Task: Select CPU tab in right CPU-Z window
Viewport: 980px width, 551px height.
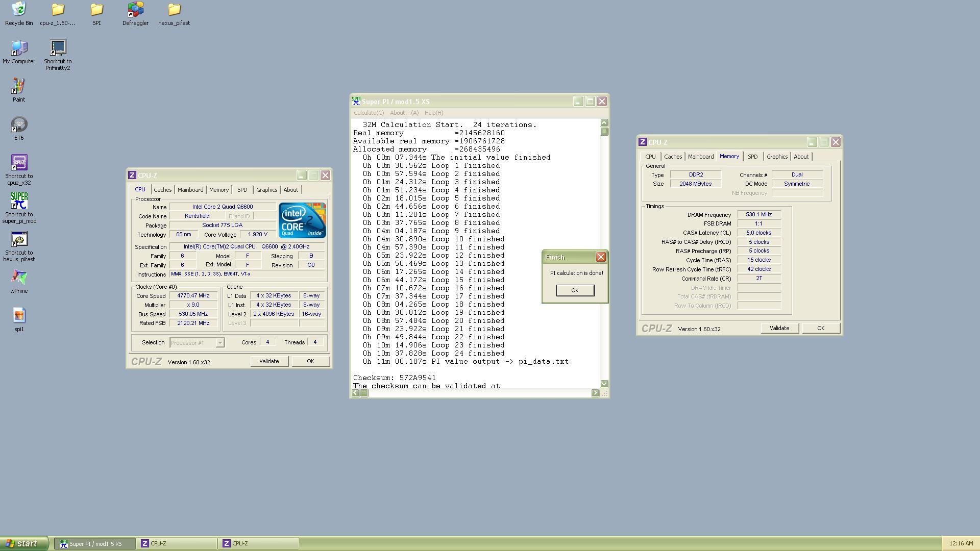Action: pyautogui.click(x=650, y=157)
